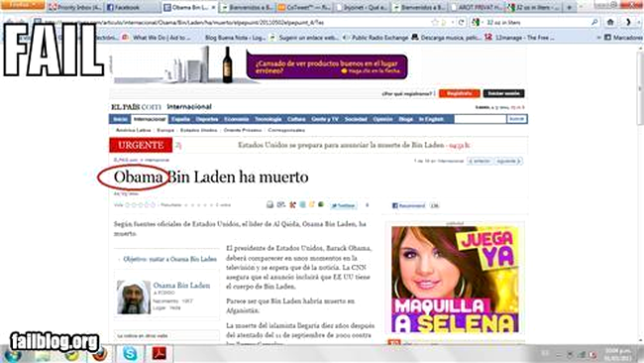Open 'Objetivo: matar a Osama Bin Laden' link
644x363 pixels.
(x=170, y=259)
